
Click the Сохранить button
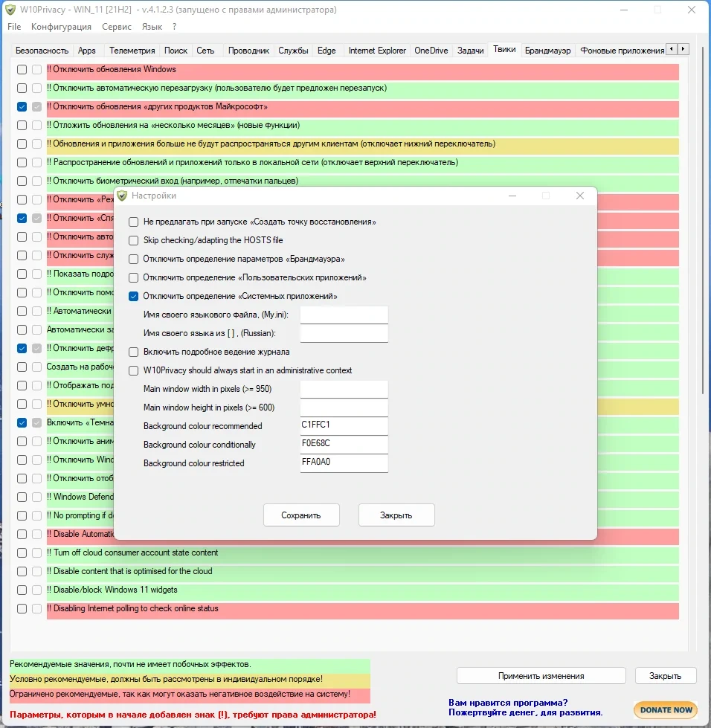pos(301,515)
